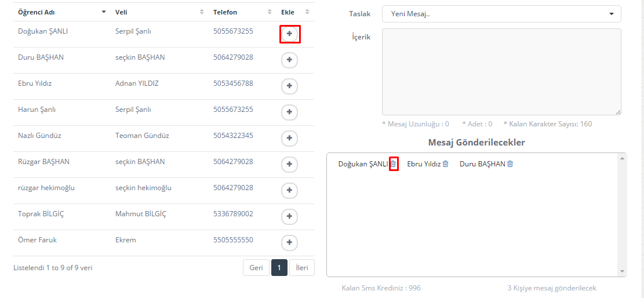Remove Duru BAŞHAN using trash icon
This screenshot has height=298, width=644.
(510, 164)
